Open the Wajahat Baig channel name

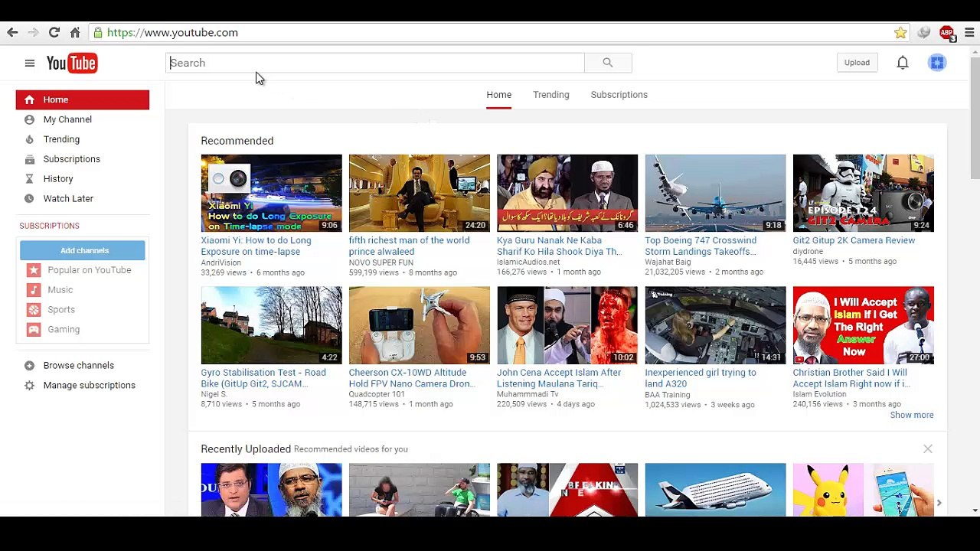tap(668, 262)
